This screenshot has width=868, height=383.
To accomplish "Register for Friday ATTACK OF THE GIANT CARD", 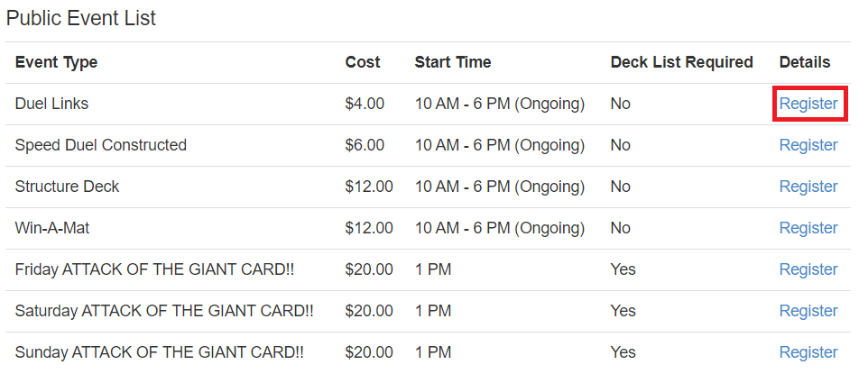I will click(808, 269).
